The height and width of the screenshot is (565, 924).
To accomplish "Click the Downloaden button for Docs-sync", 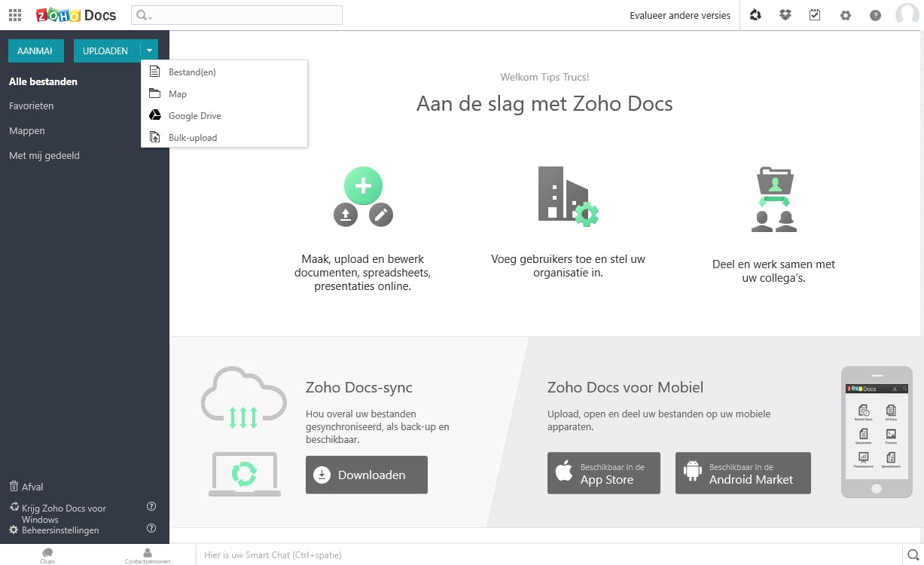I will 367,475.
